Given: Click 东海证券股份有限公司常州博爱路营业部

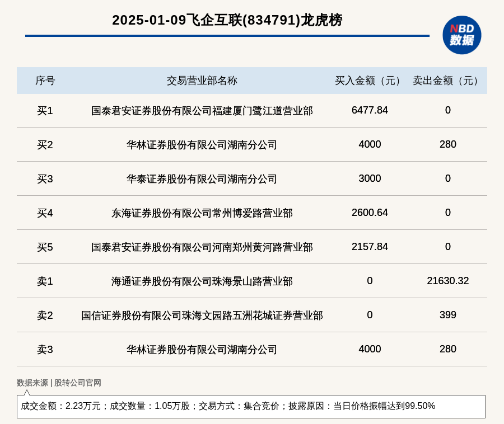Looking at the screenshot, I should 202,213.
